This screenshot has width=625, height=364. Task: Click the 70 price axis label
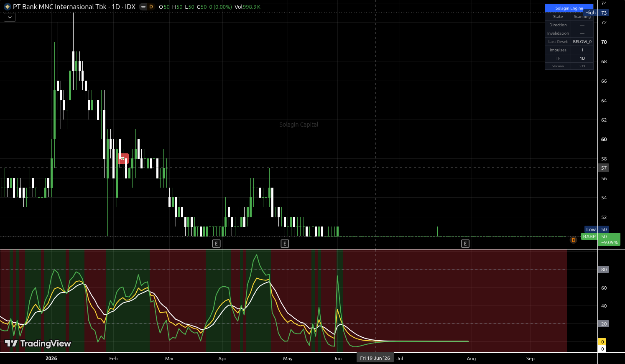click(604, 42)
